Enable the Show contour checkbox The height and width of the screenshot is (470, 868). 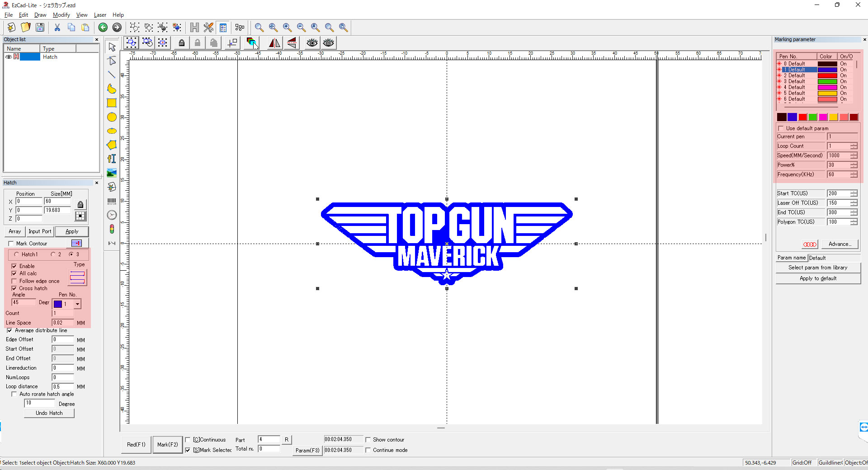pos(368,440)
